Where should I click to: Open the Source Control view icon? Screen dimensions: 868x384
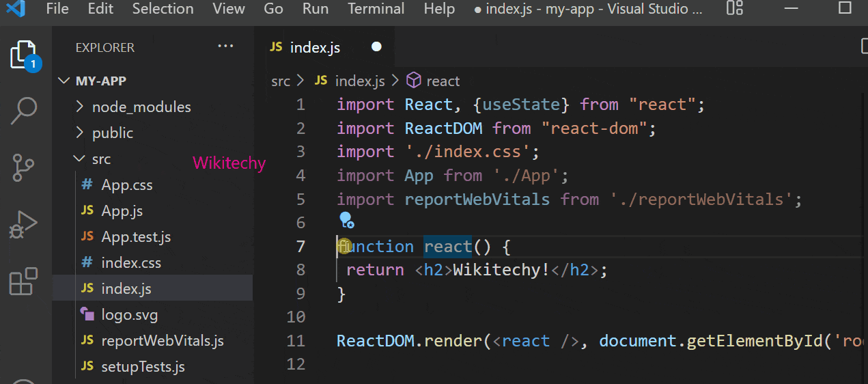point(24,167)
